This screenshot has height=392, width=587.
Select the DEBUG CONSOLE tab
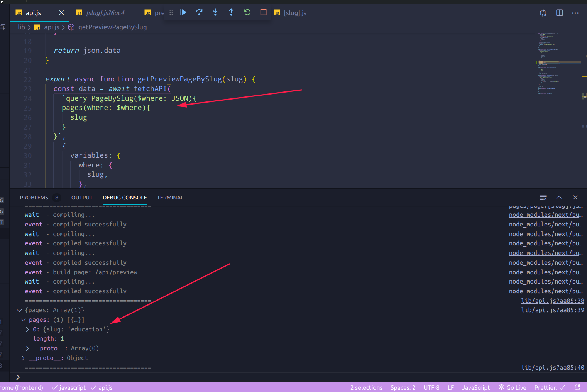coord(125,198)
